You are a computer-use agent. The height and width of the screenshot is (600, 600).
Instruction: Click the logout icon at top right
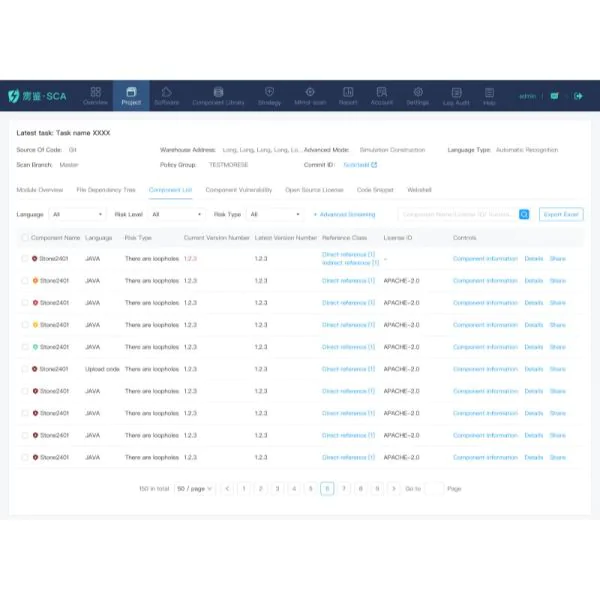pos(578,96)
